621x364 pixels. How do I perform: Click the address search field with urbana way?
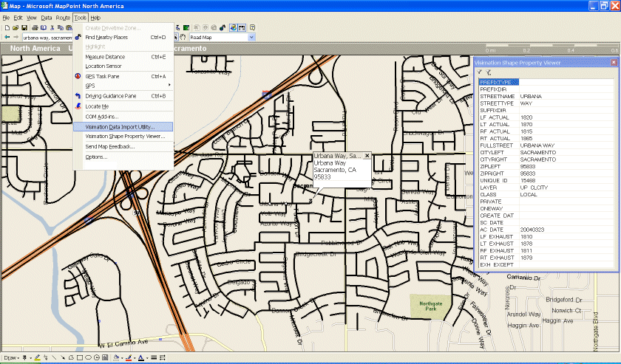tap(47, 38)
